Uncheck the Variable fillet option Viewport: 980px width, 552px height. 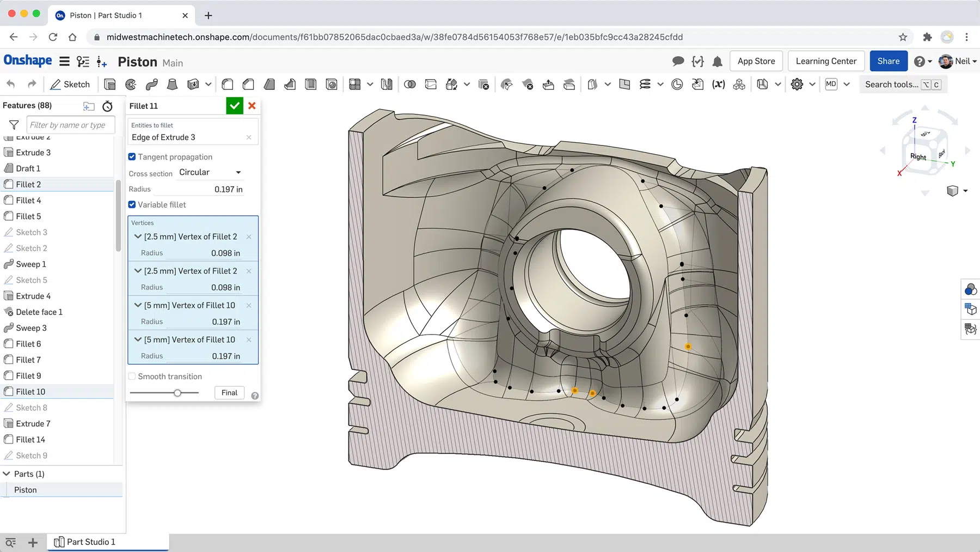coord(132,204)
